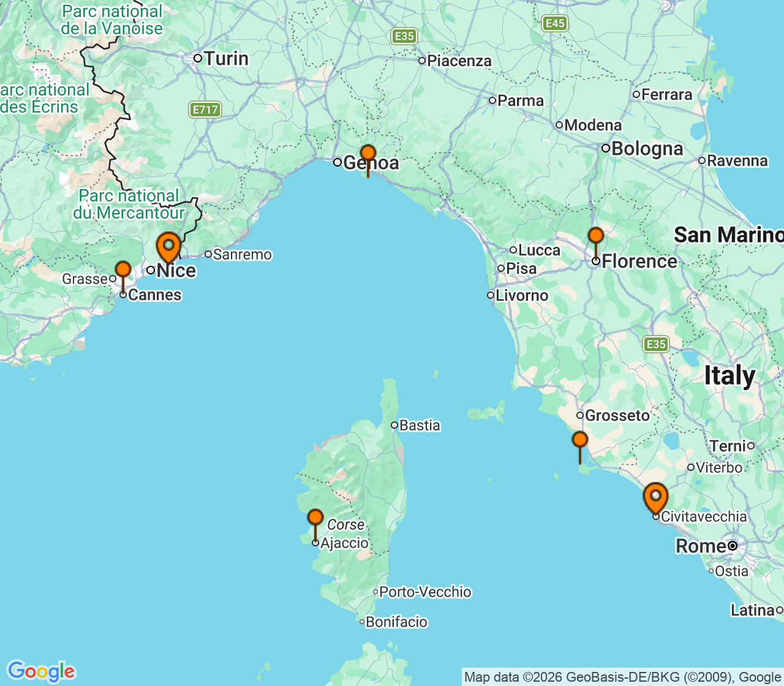Click the Terni town label

tap(728, 446)
